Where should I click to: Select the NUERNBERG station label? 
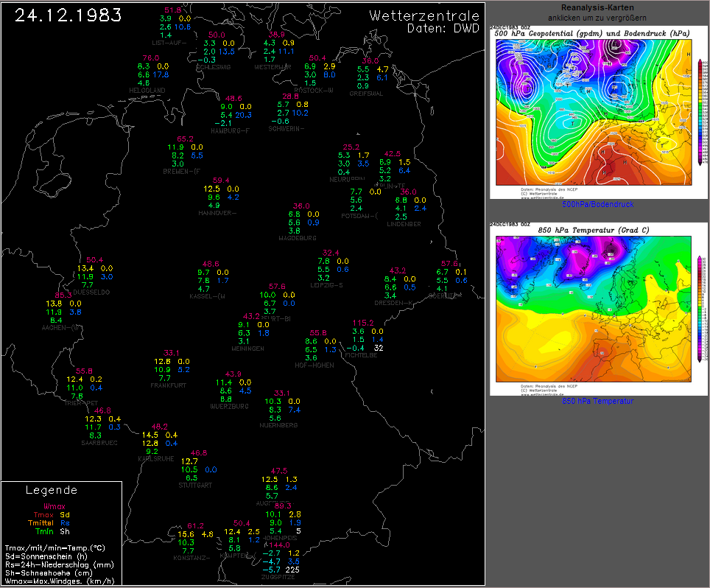[x=278, y=426]
